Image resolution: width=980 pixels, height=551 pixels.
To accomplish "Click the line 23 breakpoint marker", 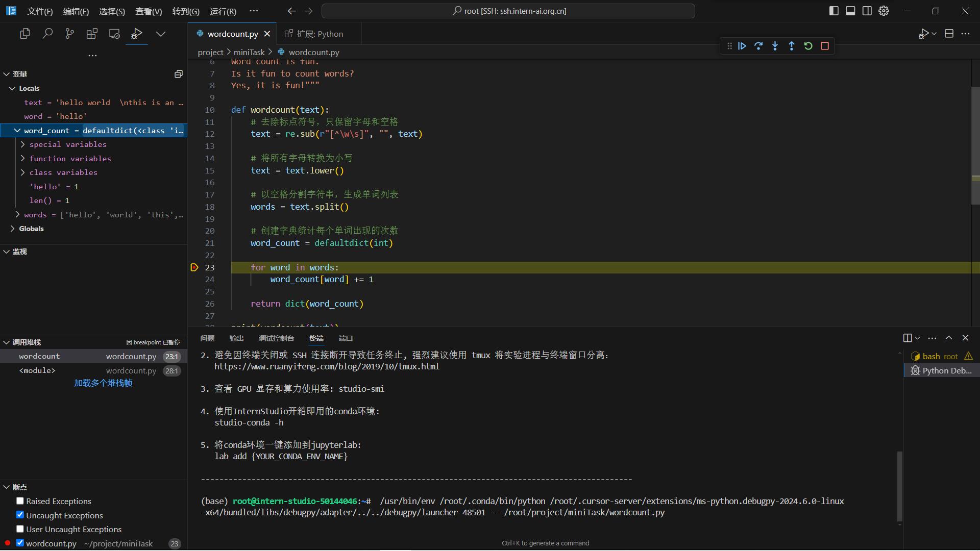I will (194, 267).
